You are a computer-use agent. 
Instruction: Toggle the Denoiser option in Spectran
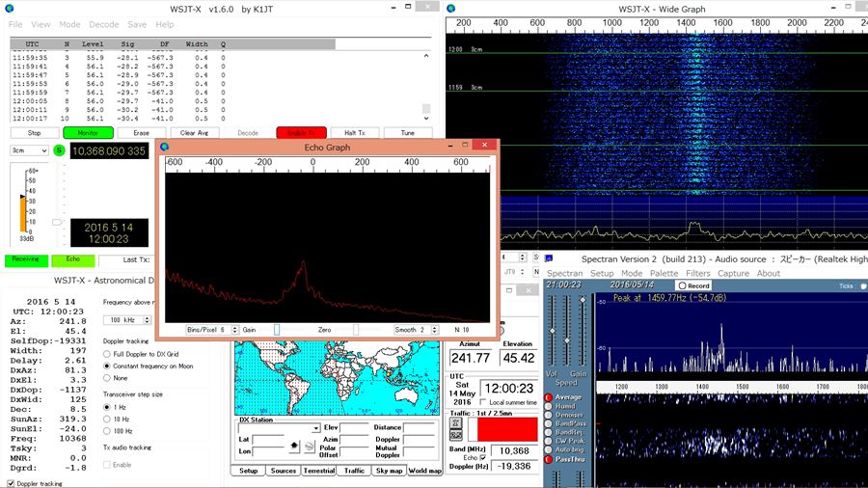click(x=549, y=415)
